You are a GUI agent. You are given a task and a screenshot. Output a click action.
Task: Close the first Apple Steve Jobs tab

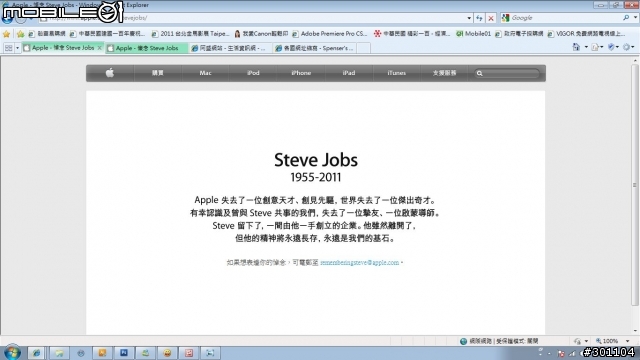[99, 48]
